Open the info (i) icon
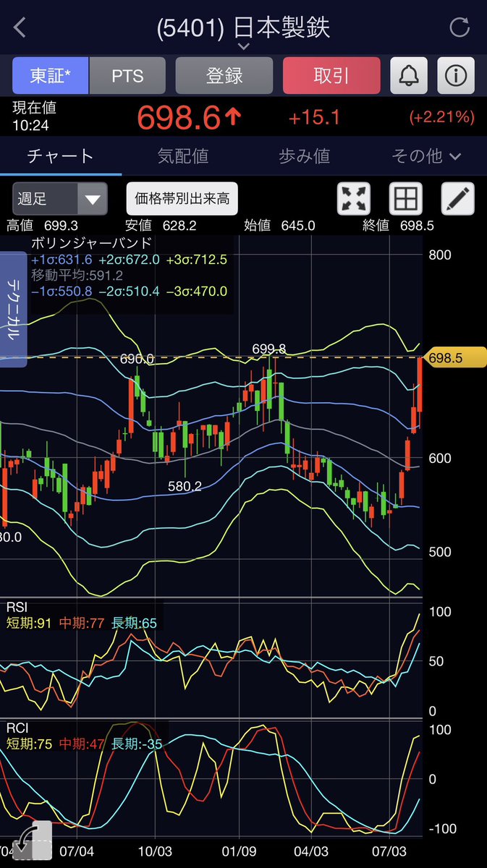 pos(456,75)
